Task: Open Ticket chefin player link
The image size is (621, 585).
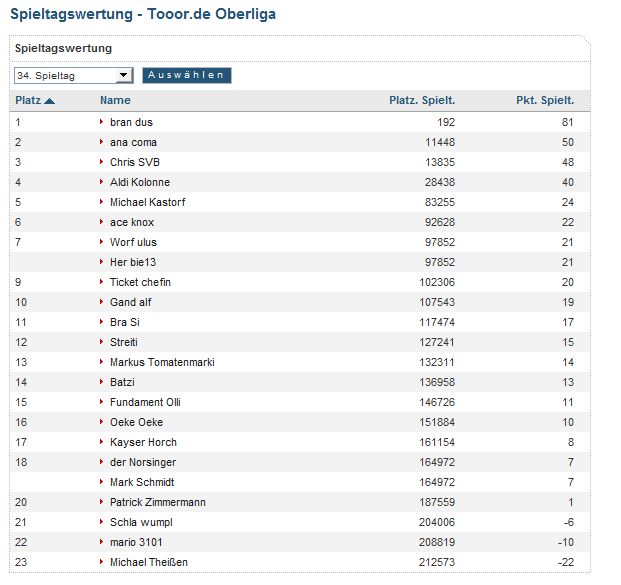Action: coord(140,282)
